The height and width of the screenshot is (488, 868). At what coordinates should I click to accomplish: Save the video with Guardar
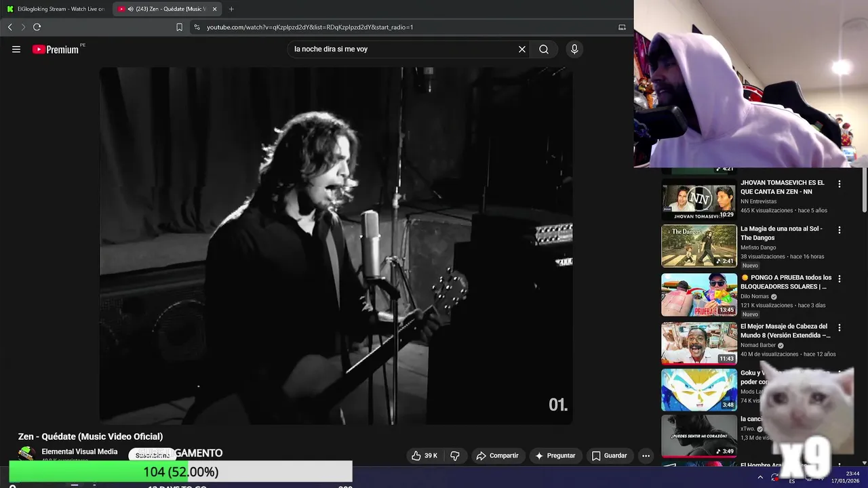pos(609,455)
